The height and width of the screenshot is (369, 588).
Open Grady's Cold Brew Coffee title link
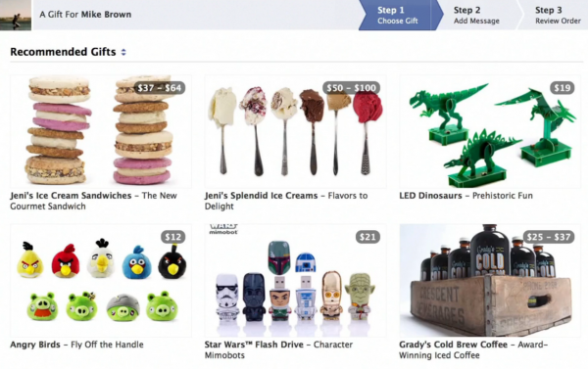tap(454, 345)
